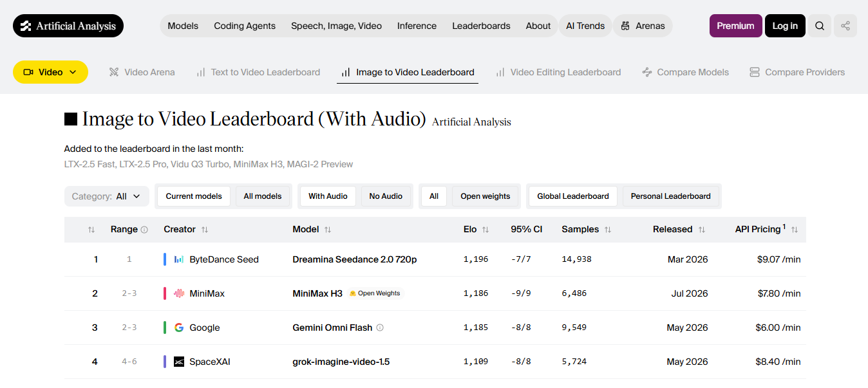Open the Coding Agents menu
The height and width of the screenshot is (388, 868).
coord(245,26)
